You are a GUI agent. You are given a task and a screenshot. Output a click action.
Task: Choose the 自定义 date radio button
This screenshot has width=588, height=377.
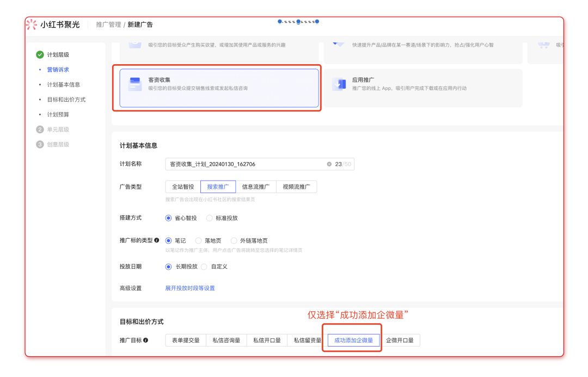coord(204,267)
